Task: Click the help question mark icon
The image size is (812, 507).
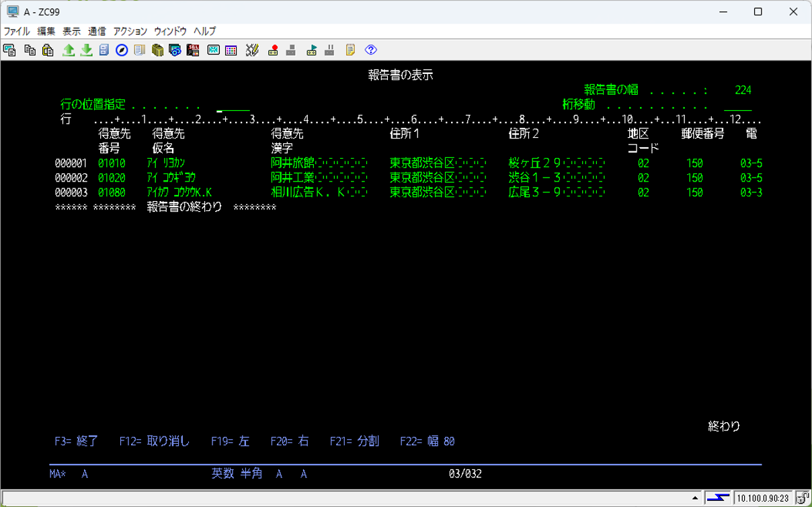Action: click(x=371, y=50)
